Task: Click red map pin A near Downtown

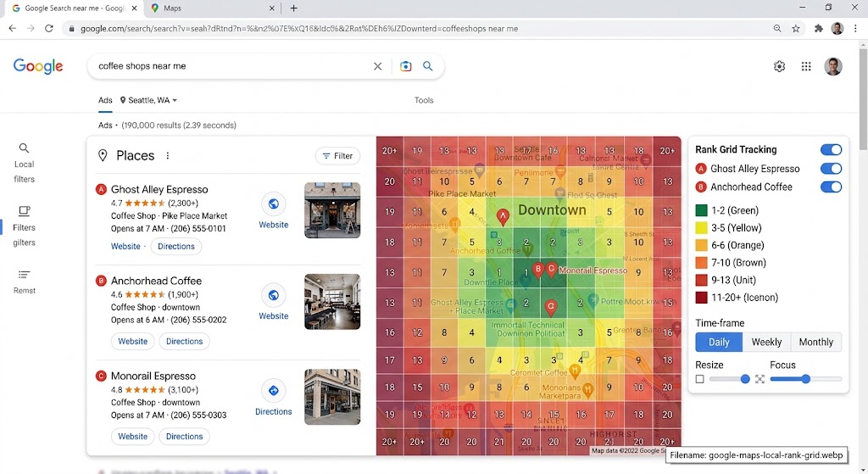Action: pyautogui.click(x=503, y=216)
